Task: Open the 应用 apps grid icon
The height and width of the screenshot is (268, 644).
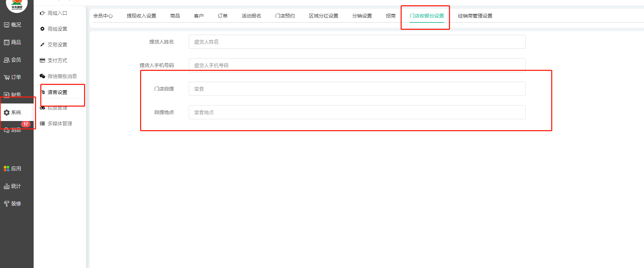Action: pos(7,169)
